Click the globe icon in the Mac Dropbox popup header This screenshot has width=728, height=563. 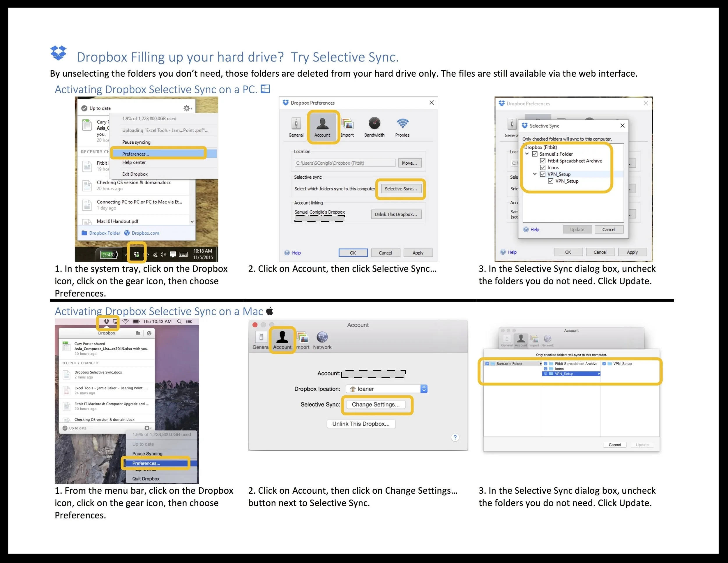(149, 333)
